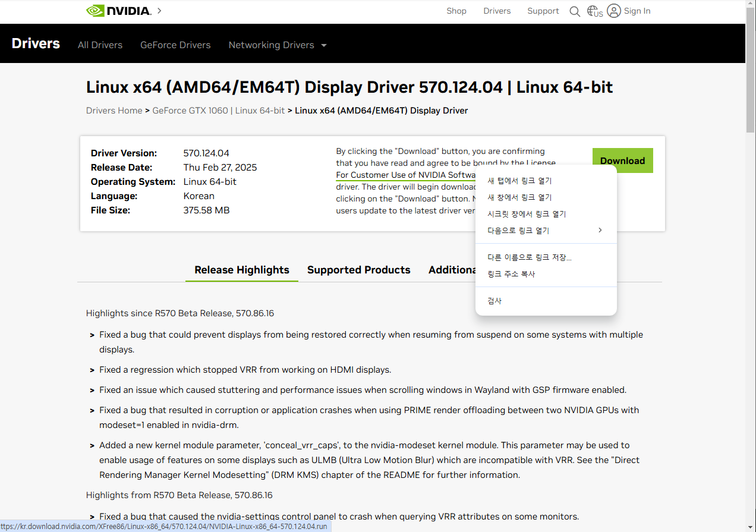The image size is (756, 532).
Task: Choose '다른 이름으로 링크 저장...' menu item
Action: [546, 257]
